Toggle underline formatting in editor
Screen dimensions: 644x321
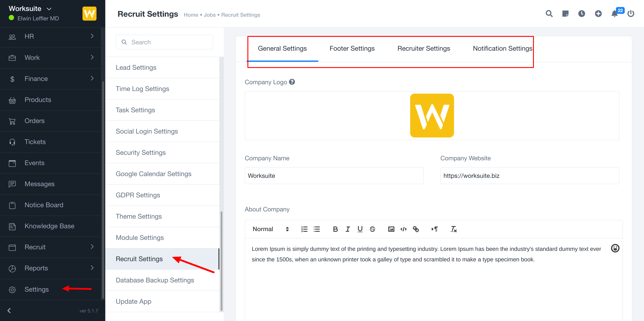(360, 229)
